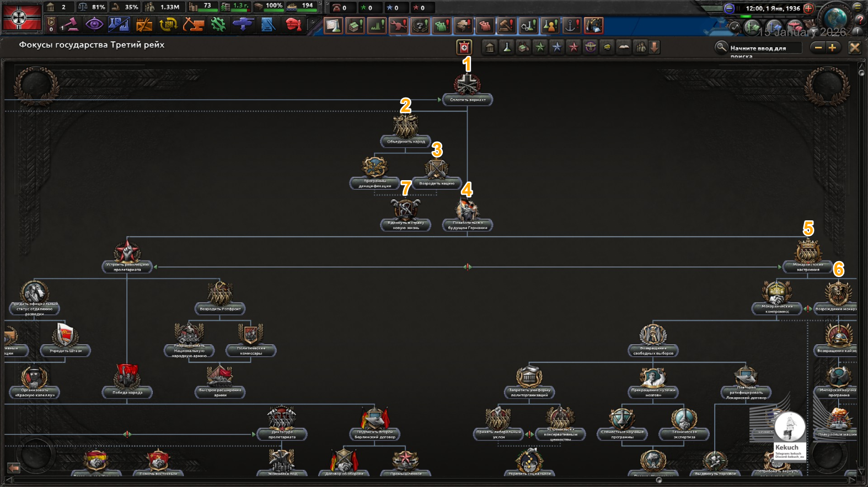Decrease game speed with the blue minus button

729,8
